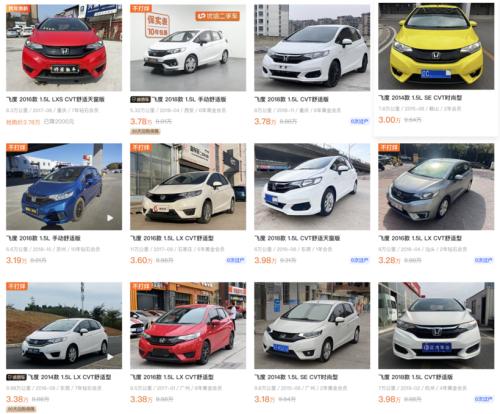Click the black badge before the 2014款 LX CVT舒适型 title
500x414 pixels.
click(16, 377)
